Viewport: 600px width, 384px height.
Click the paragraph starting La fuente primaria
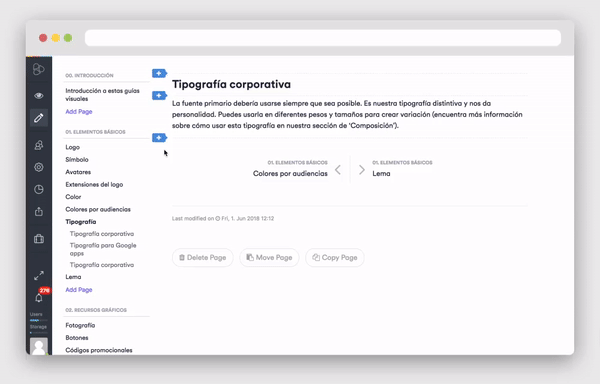[x=347, y=114]
